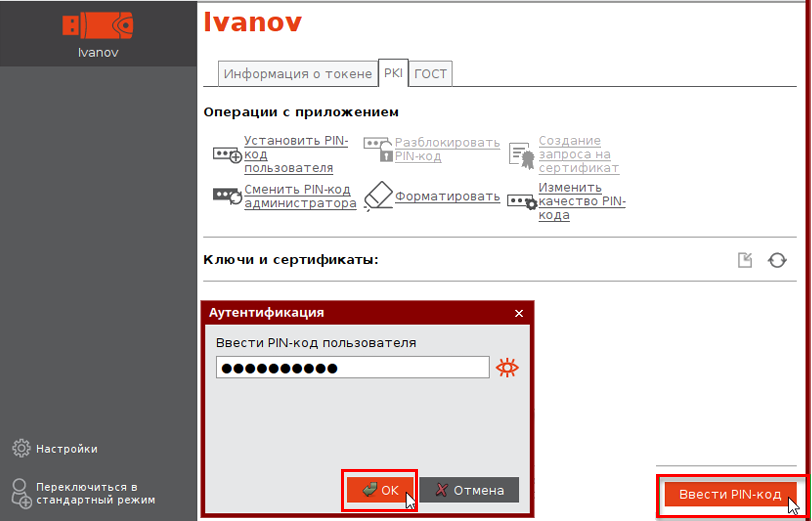Refresh the keys and certificates list

(777, 260)
